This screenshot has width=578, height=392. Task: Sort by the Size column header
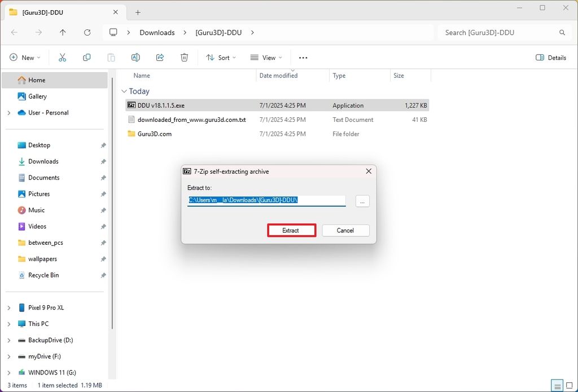pos(411,76)
